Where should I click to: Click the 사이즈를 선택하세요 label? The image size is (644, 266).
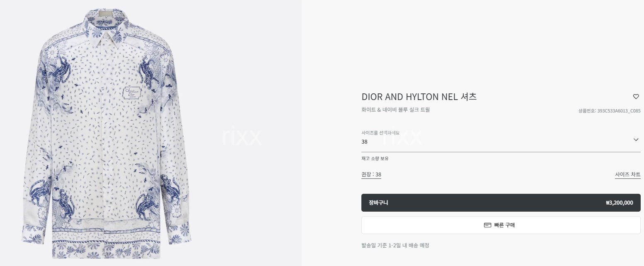click(x=380, y=133)
